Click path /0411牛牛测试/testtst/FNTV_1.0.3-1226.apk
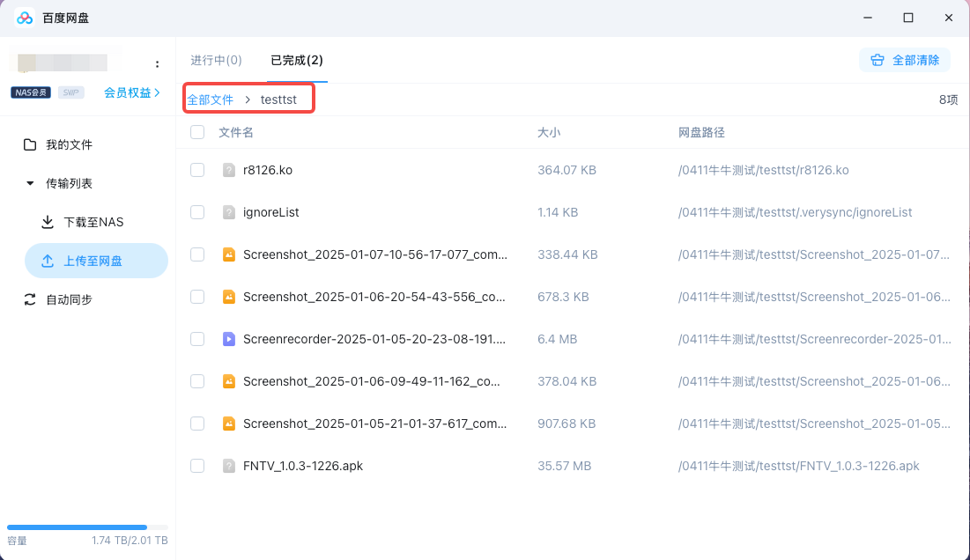 point(798,466)
